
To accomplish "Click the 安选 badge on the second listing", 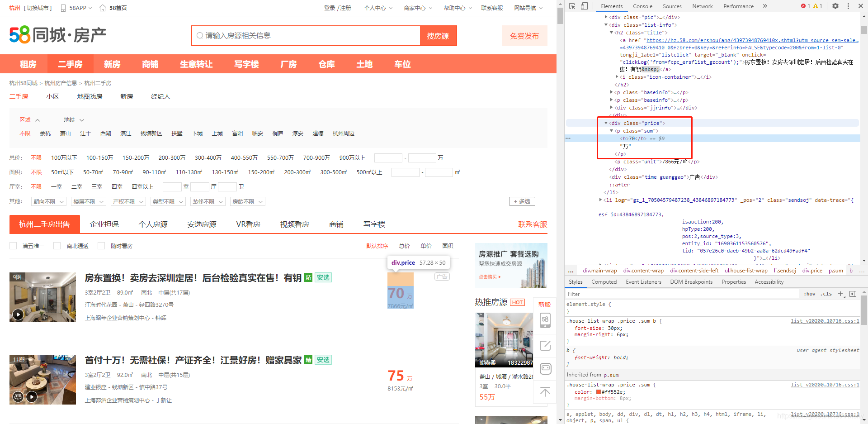I will (323, 360).
